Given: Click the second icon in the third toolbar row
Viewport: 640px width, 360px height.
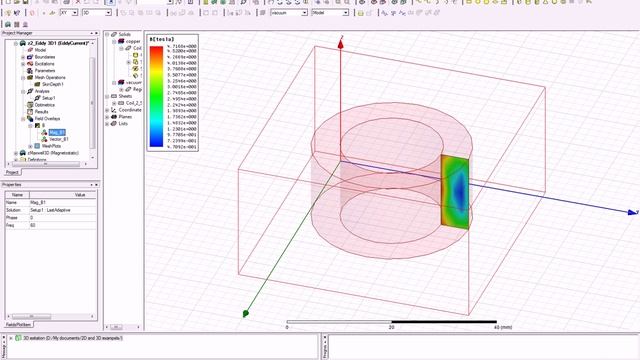Looking at the screenshot, I should coord(17,24).
